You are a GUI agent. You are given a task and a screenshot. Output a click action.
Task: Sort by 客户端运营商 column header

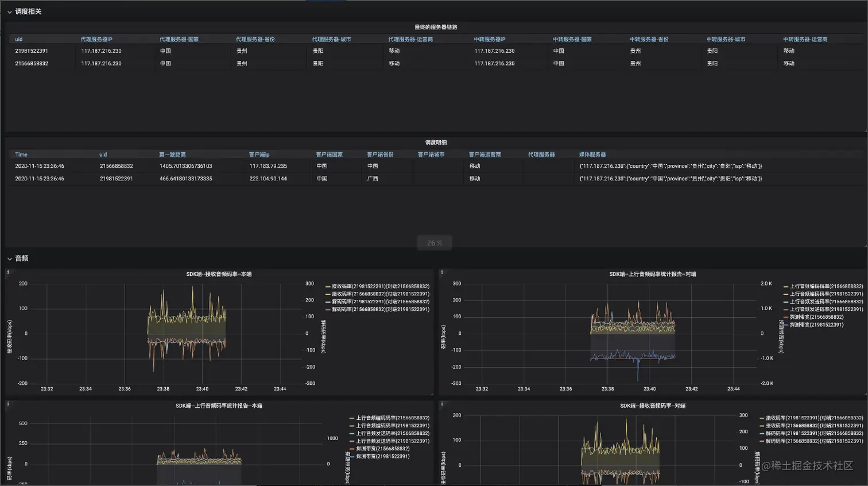coord(485,155)
